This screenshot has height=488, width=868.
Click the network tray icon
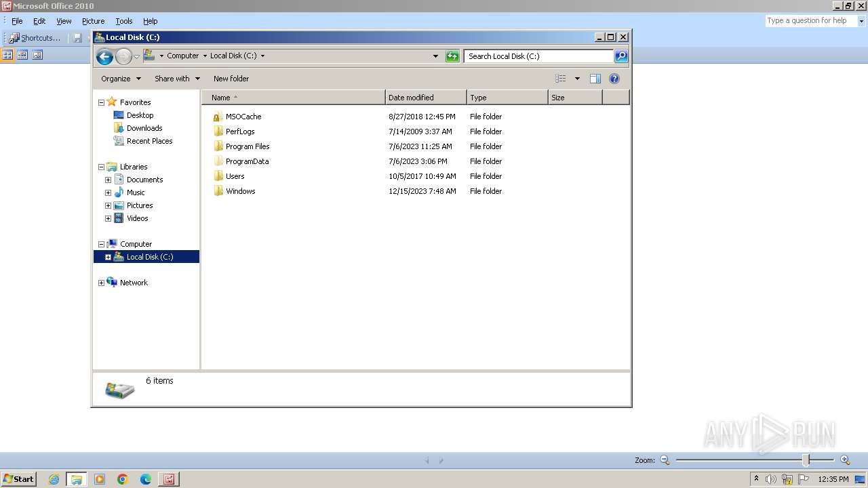(787, 479)
